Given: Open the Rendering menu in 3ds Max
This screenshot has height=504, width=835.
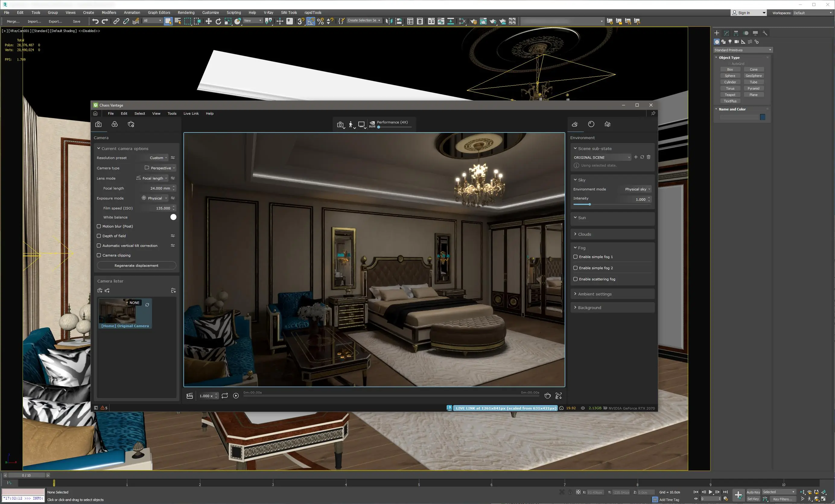Looking at the screenshot, I should pos(186,13).
